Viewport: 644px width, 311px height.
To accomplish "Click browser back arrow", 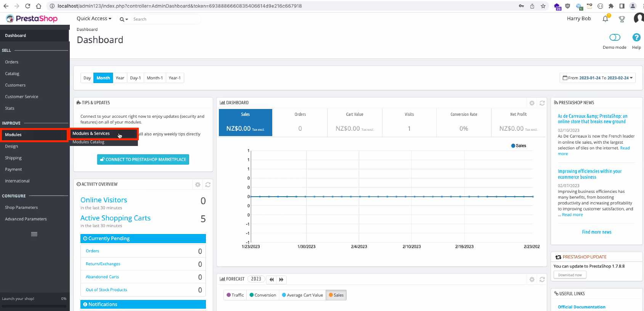I will tap(6, 6).
